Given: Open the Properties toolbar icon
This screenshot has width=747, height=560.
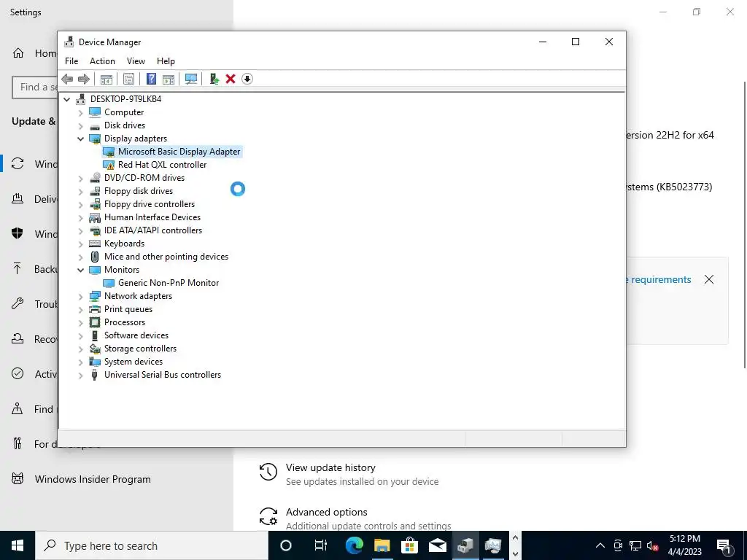Looking at the screenshot, I should (128, 79).
